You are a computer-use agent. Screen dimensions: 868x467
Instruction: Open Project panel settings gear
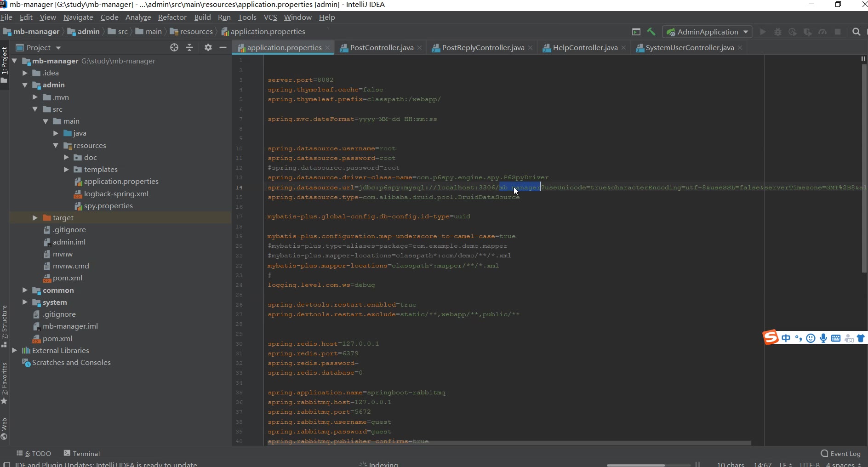208,47
